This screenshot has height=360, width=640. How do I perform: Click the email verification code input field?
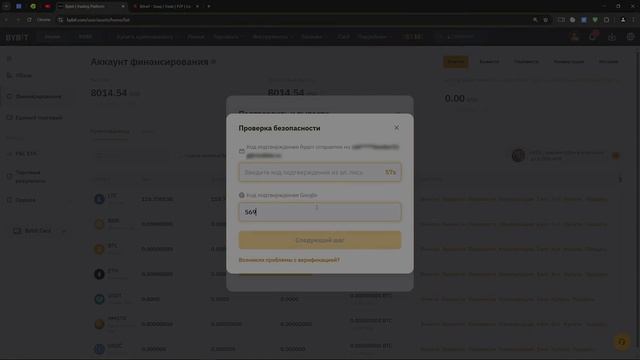tap(320, 172)
